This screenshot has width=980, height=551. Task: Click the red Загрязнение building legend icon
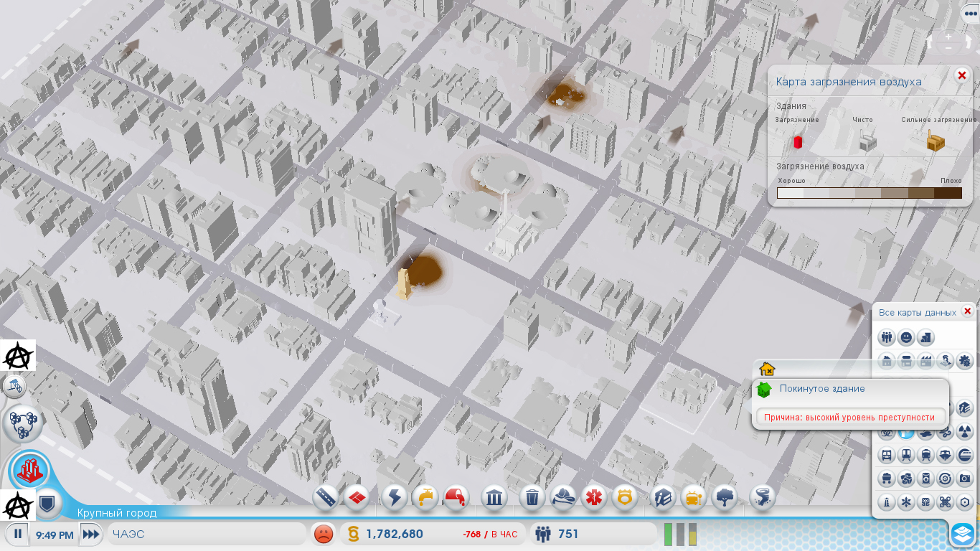[x=797, y=142]
